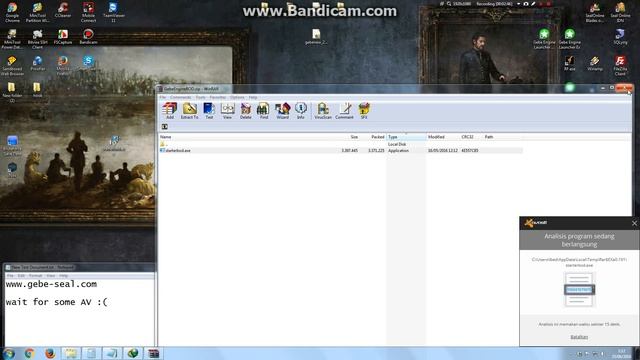The width and height of the screenshot is (640, 360).
Task: Open the File menu in WinRAR
Action: coord(163,98)
